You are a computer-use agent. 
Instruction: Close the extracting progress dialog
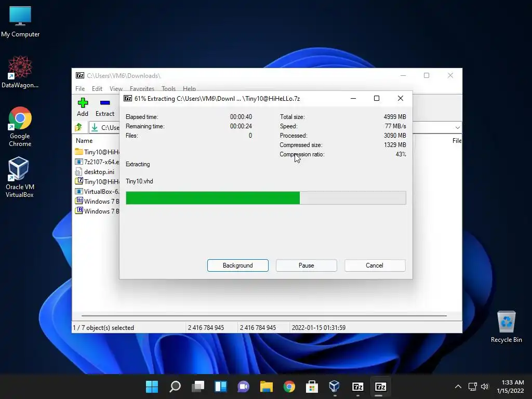pyautogui.click(x=401, y=98)
